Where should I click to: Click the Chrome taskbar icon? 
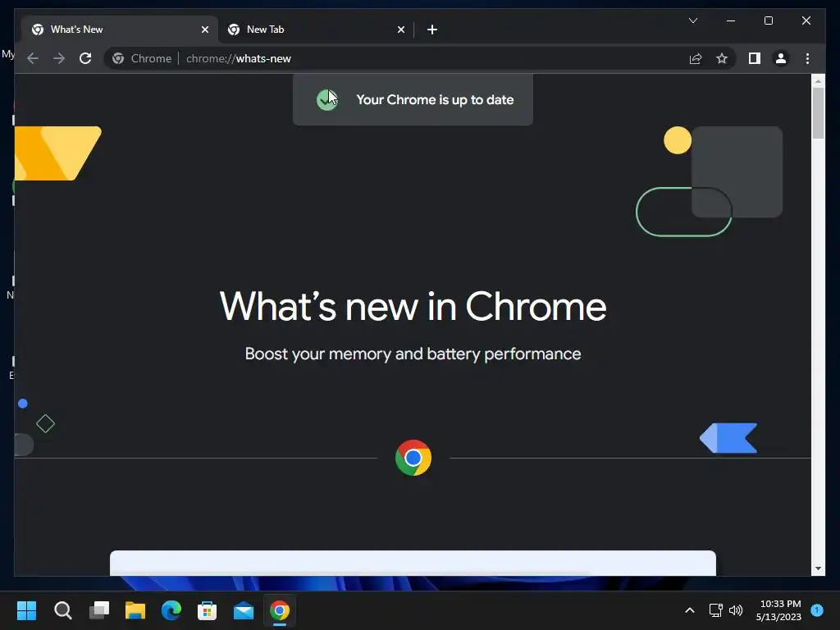280,610
